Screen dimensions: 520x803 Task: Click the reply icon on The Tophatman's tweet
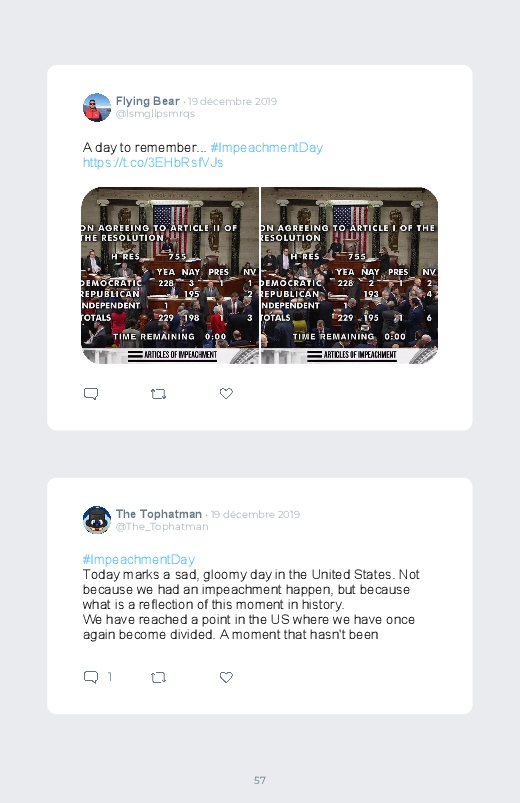click(91, 677)
